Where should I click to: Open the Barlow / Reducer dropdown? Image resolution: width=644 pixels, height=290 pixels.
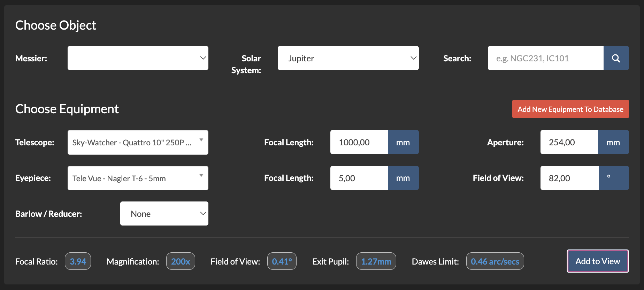[x=164, y=214]
